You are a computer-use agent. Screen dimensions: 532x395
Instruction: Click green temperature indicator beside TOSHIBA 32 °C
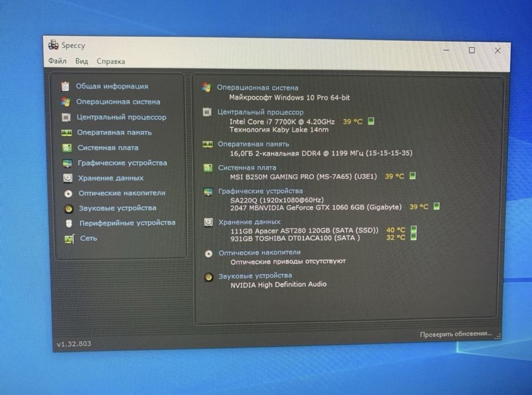pos(413,236)
